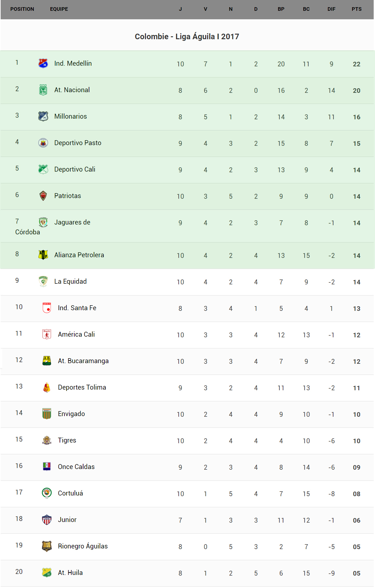Click the Ind. Santa Fe badge
The image size is (375, 588).
coord(47,308)
